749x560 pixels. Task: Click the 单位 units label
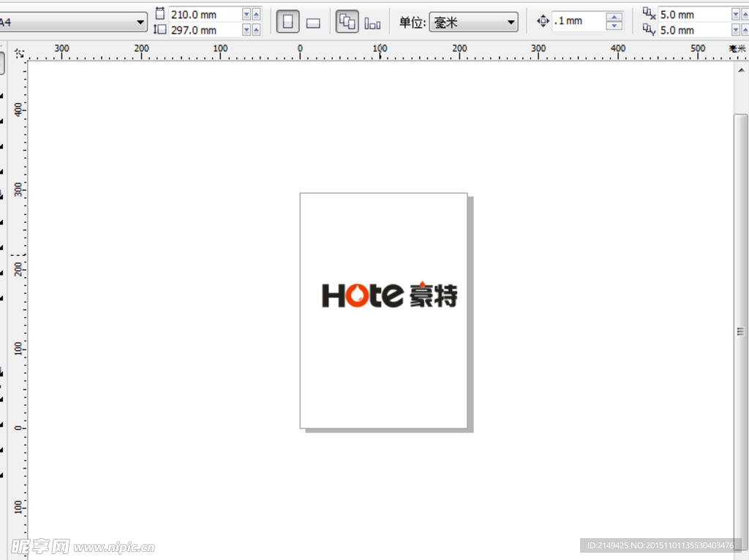pos(413,23)
